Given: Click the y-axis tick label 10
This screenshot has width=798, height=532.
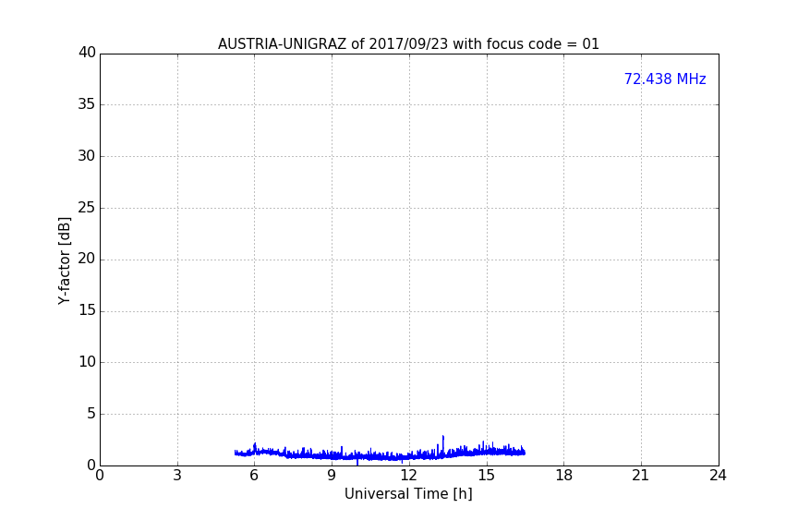Looking at the screenshot, I should point(87,362).
